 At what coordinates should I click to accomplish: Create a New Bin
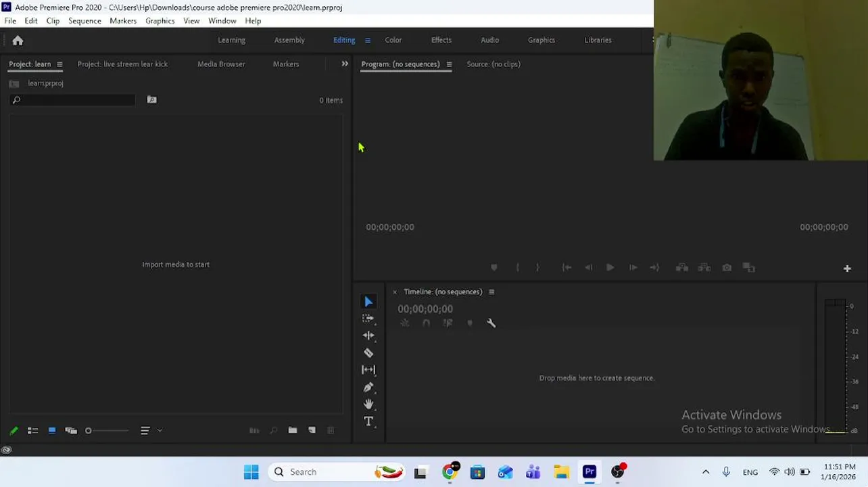click(x=293, y=430)
